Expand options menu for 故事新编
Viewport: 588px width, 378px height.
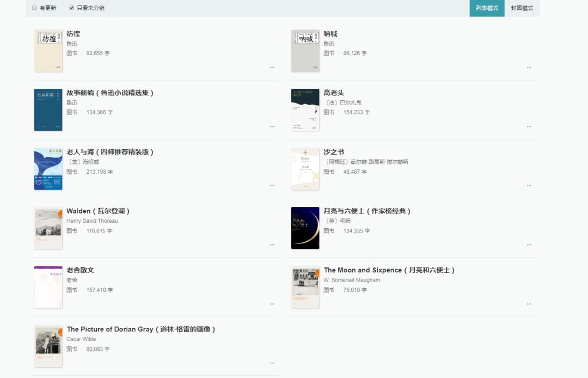pos(272,127)
